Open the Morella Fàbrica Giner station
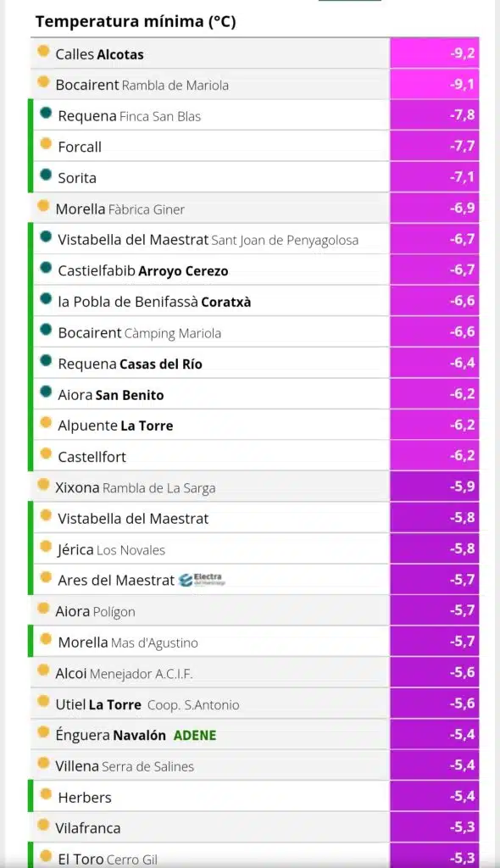The height and width of the screenshot is (868, 500). pos(120,209)
